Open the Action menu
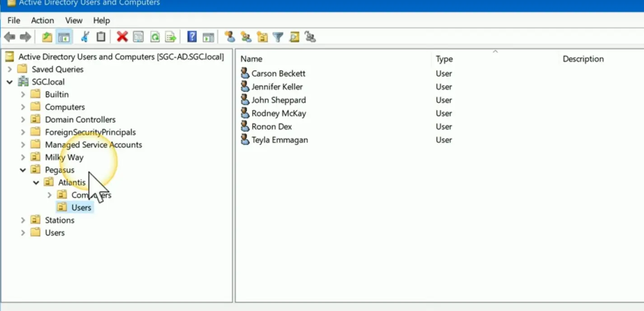The width and height of the screenshot is (644, 311). [x=42, y=20]
